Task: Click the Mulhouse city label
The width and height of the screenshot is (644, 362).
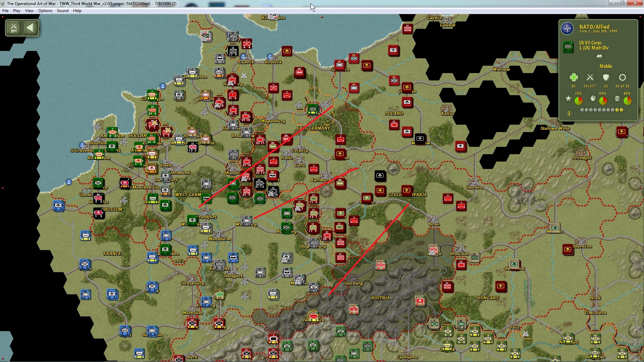Action: [x=193, y=313]
